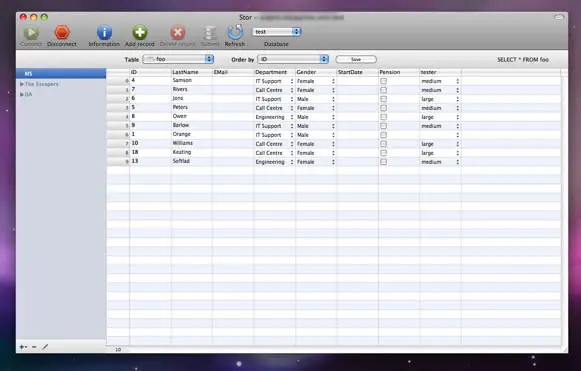The width and height of the screenshot is (581, 371).
Task: Open tester dropdown in Samson row
Action: 440,81
